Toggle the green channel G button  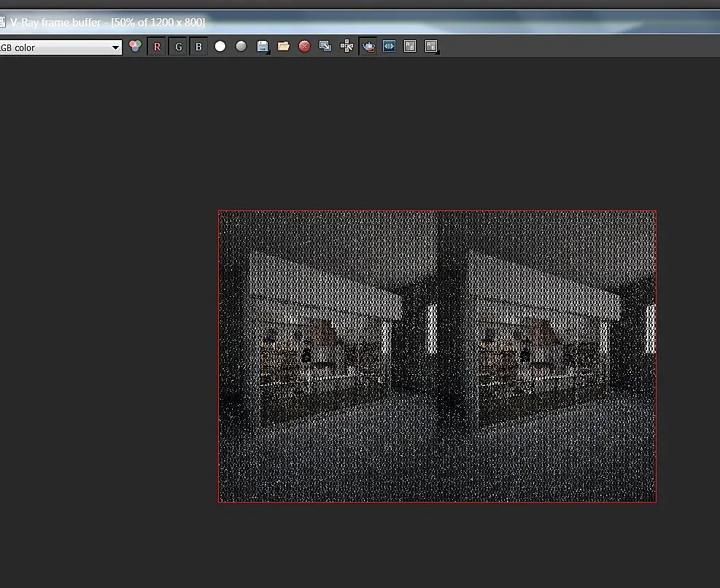(x=178, y=47)
